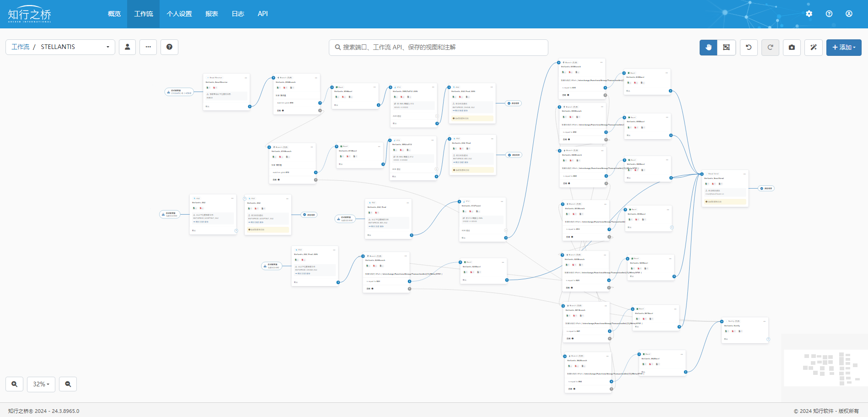The height and width of the screenshot is (417, 868).
Task: Click the 'matches glob 856' output port
Action: point(320,103)
